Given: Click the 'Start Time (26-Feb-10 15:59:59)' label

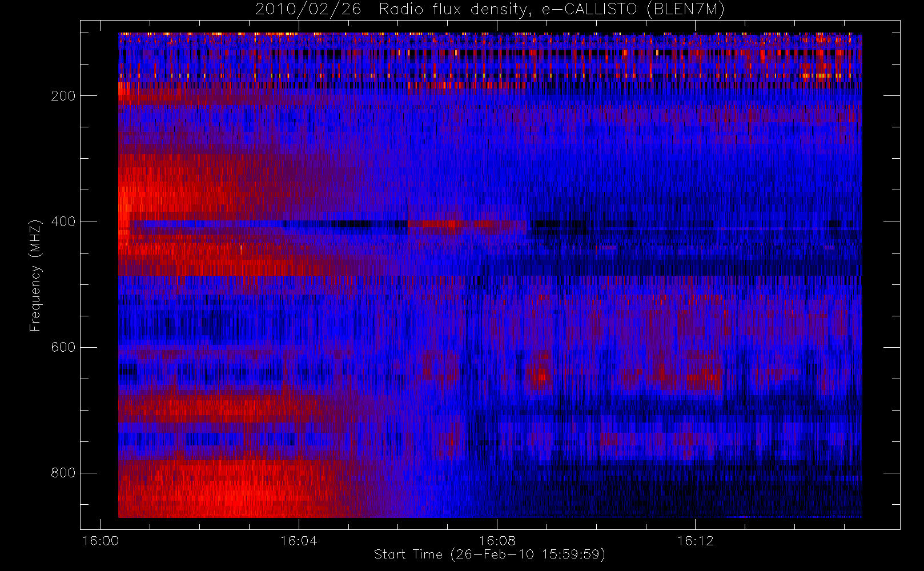Looking at the screenshot, I should click(489, 554).
